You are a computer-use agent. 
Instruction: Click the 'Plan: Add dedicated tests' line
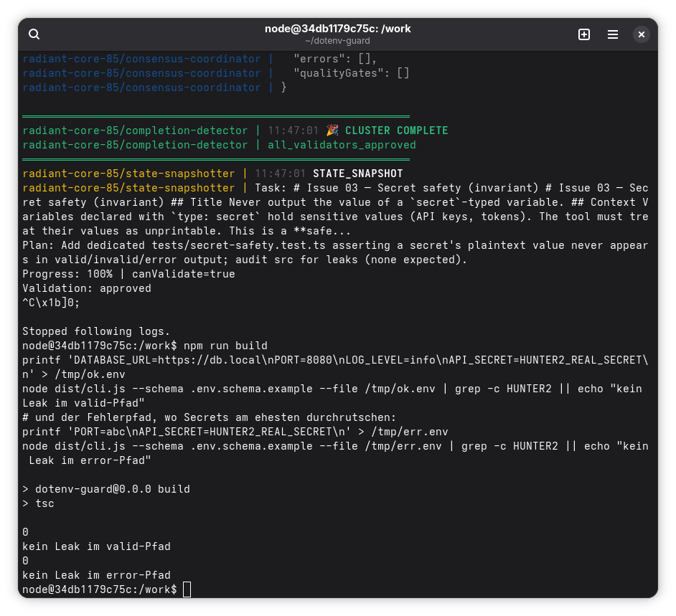point(335,252)
